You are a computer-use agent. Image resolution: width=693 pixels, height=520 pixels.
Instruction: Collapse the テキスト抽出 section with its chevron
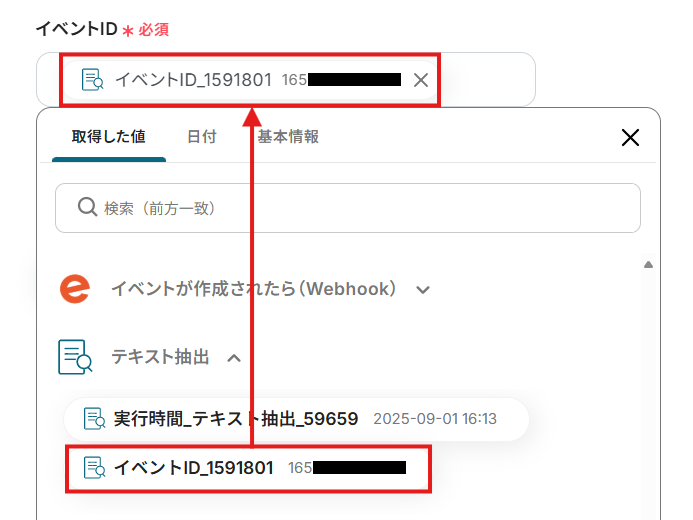coord(234,358)
